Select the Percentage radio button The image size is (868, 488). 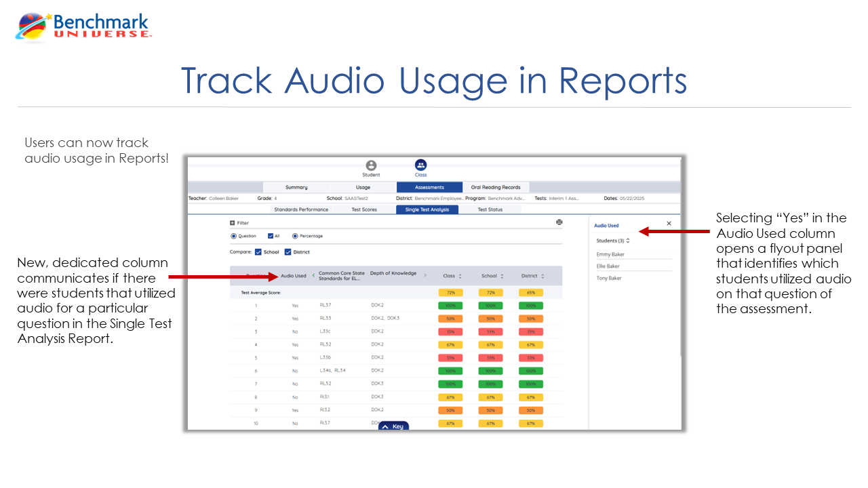[x=295, y=237]
